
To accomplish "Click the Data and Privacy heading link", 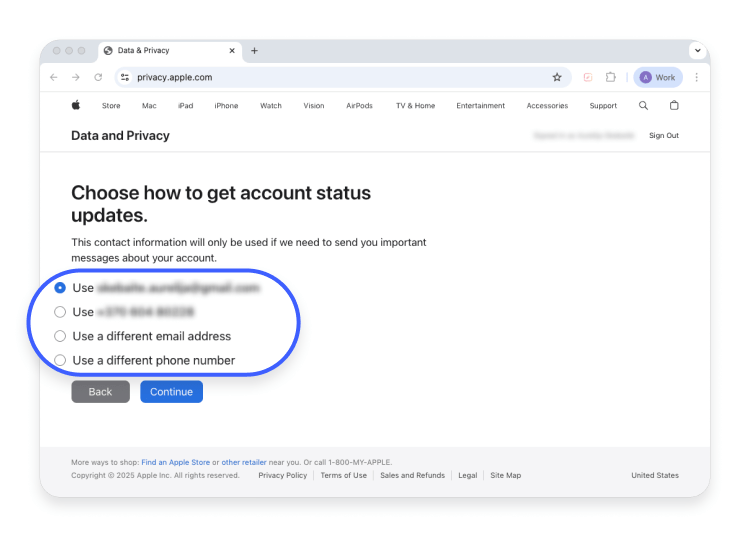I will pyautogui.click(x=121, y=136).
